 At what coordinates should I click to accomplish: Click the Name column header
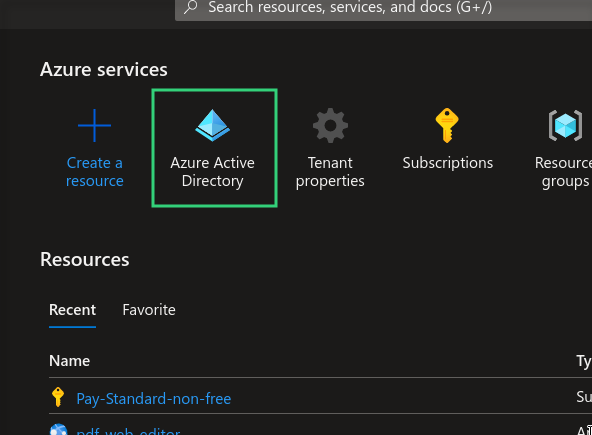(x=69, y=361)
